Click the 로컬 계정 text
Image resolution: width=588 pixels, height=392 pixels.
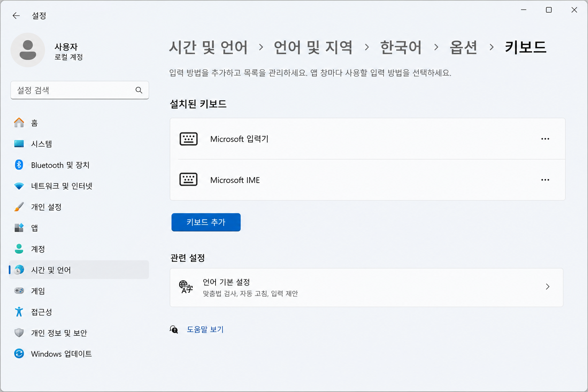[x=69, y=57]
